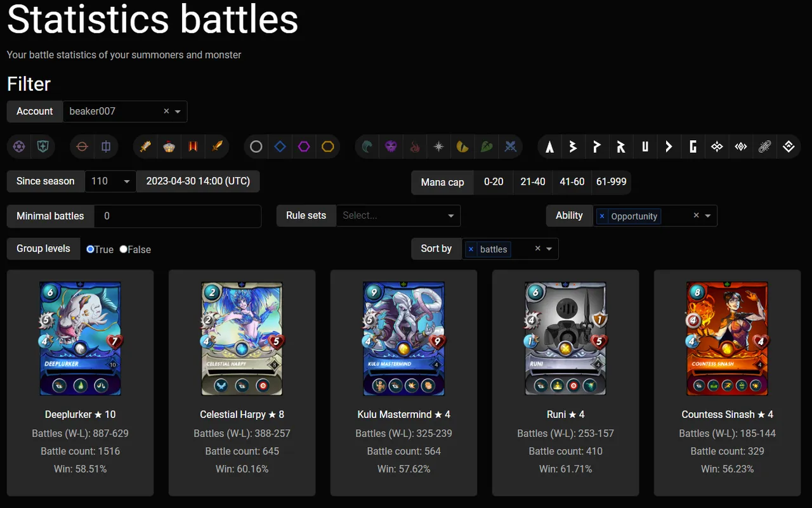
Task: Open the Account dropdown arrow
Action: (178, 112)
